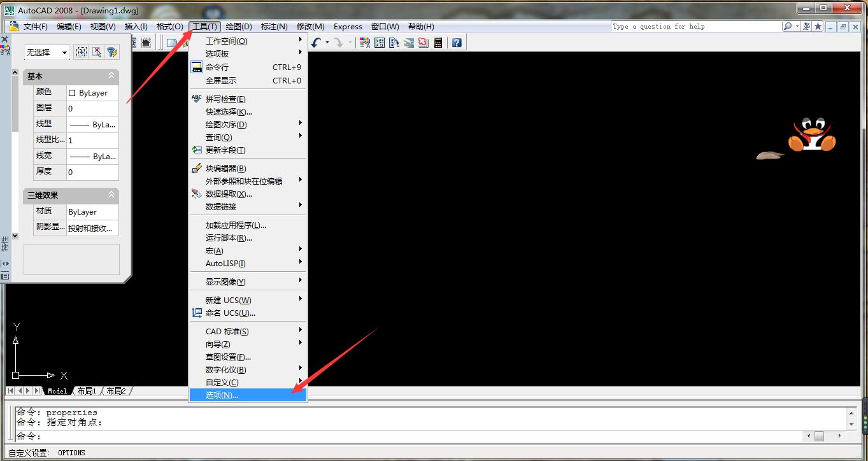
Task: Click the 线宽 ByLayer value field
Action: coord(92,157)
